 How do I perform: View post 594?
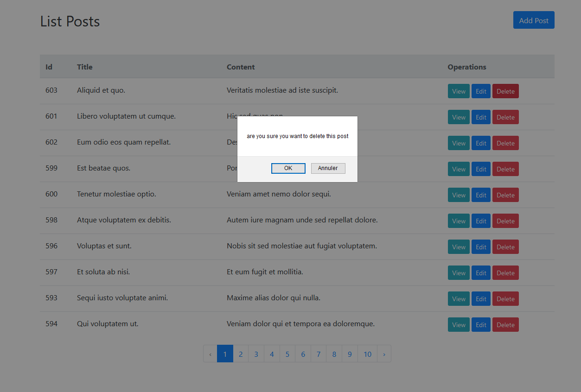(459, 325)
